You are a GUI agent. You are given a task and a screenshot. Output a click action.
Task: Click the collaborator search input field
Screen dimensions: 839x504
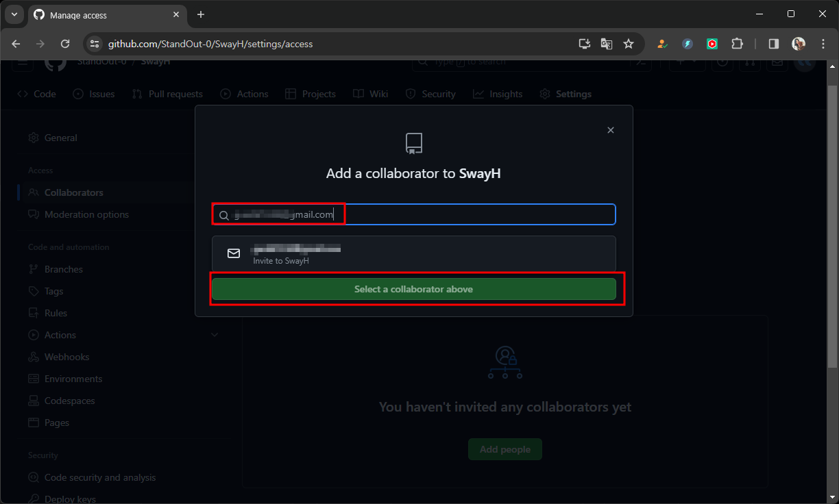pos(414,214)
